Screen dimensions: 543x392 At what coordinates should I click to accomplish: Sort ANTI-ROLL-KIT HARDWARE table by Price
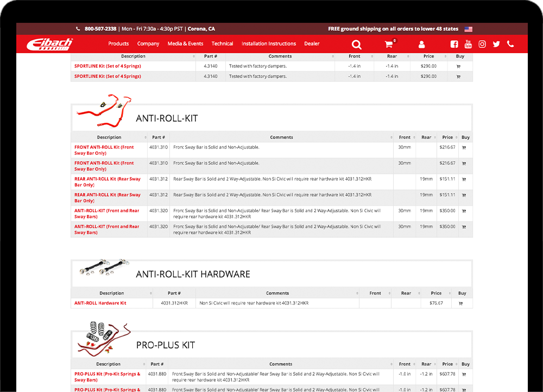click(x=436, y=293)
